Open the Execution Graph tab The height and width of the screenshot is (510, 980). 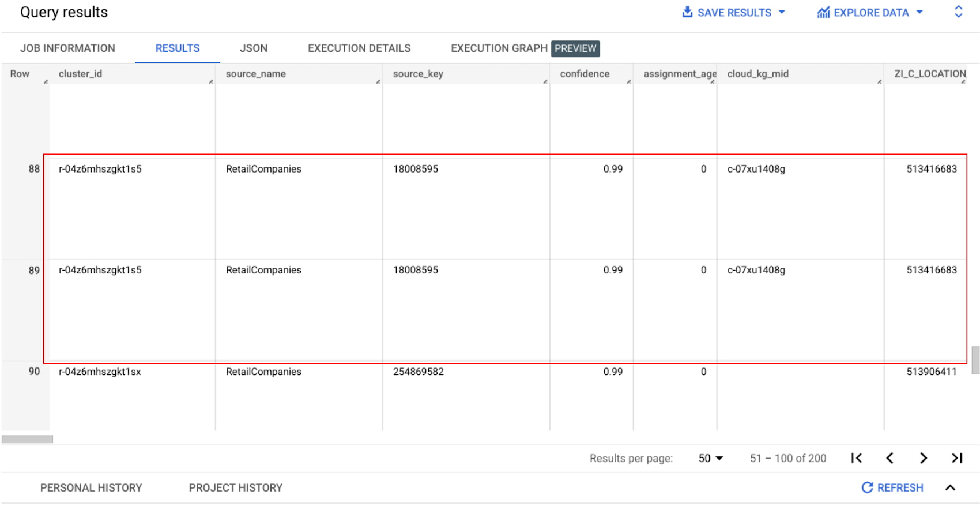pos(499,48)
